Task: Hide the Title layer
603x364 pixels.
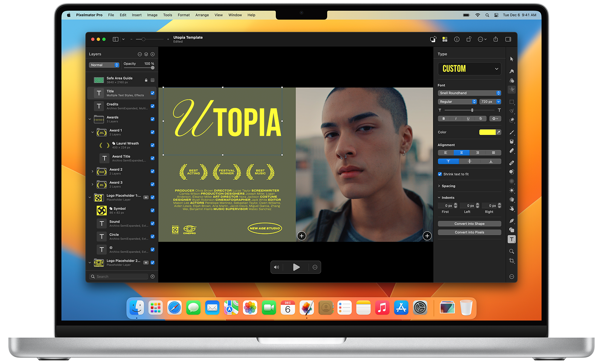Action: tap(153, 93)
